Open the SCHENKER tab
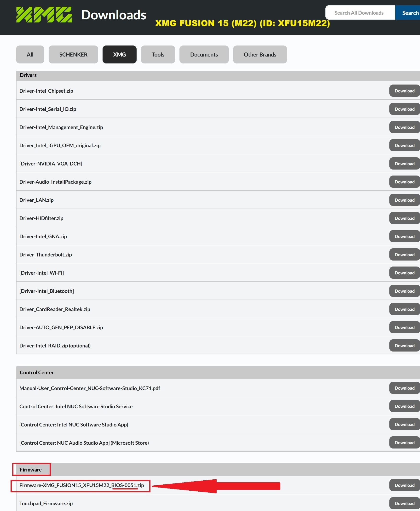This screenshot has height=511, width=420. (x=73, y=54)
